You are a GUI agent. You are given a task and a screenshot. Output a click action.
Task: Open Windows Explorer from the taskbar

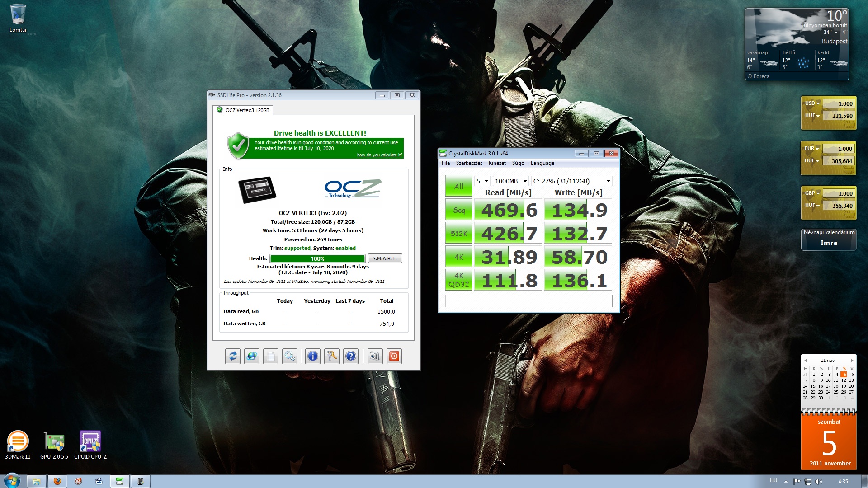[37, 481]
